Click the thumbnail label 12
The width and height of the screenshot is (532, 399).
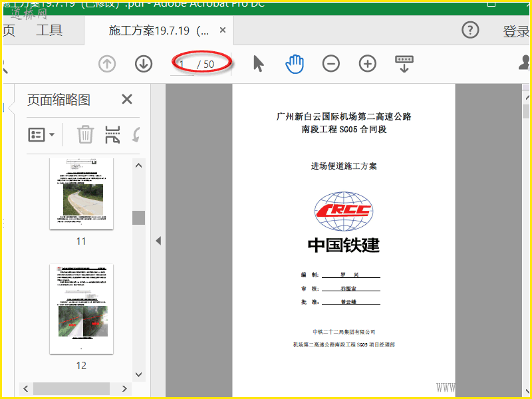pos(81,365)
